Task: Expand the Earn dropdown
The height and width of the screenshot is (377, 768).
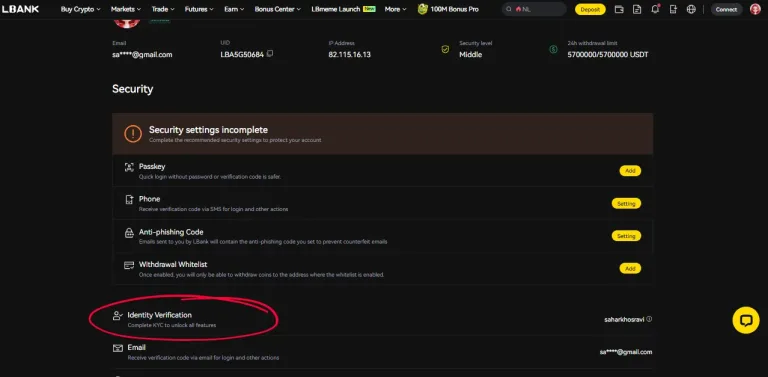Action: 234,9
